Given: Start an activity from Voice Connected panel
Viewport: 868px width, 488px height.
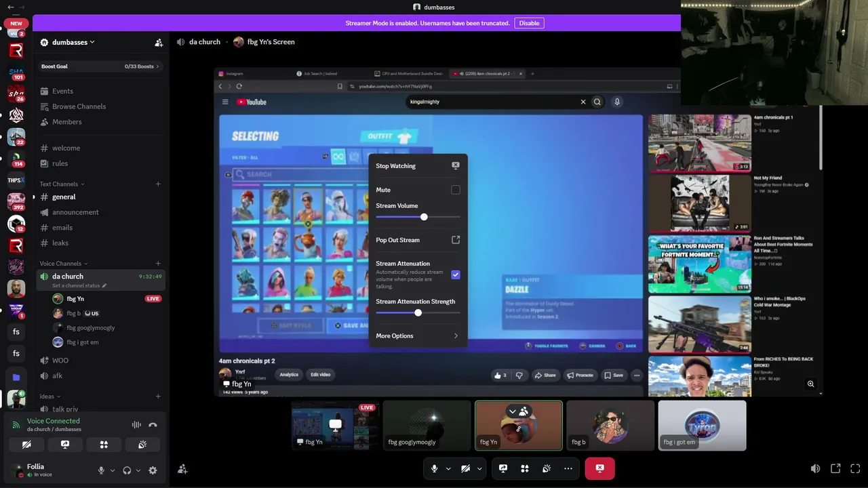Looking at the screenshot, I should [104, 445].
